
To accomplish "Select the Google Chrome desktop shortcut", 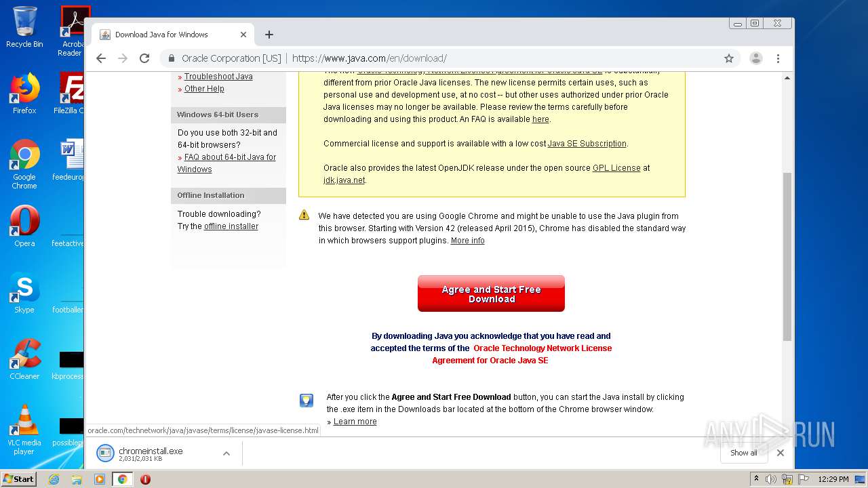I will (24, 164).
